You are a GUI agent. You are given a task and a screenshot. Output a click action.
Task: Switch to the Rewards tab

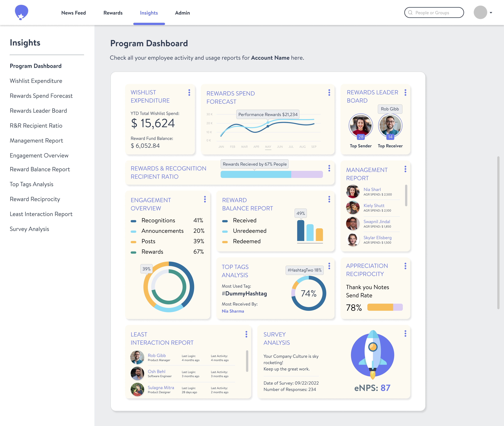pos(113,13)
